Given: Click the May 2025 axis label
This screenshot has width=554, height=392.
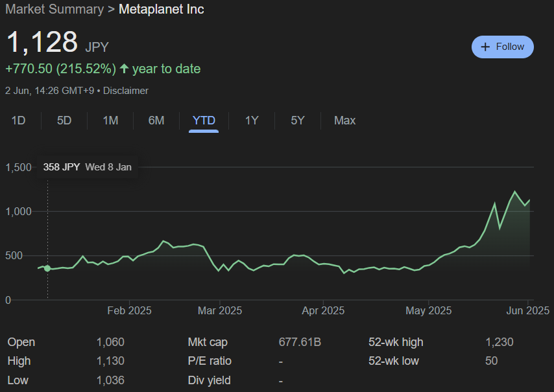Looking at the screenshot, I should [x=429, y=310].
